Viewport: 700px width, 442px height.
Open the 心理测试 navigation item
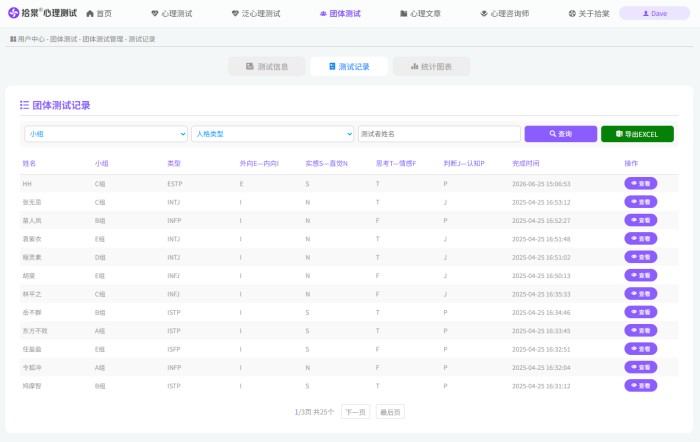point(172,13)
